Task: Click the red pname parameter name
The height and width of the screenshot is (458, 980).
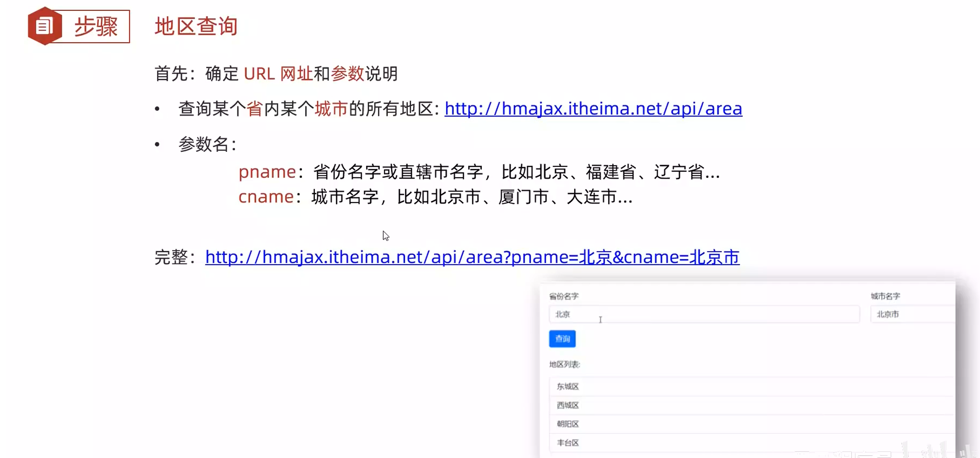Action: tap(267, 172)
